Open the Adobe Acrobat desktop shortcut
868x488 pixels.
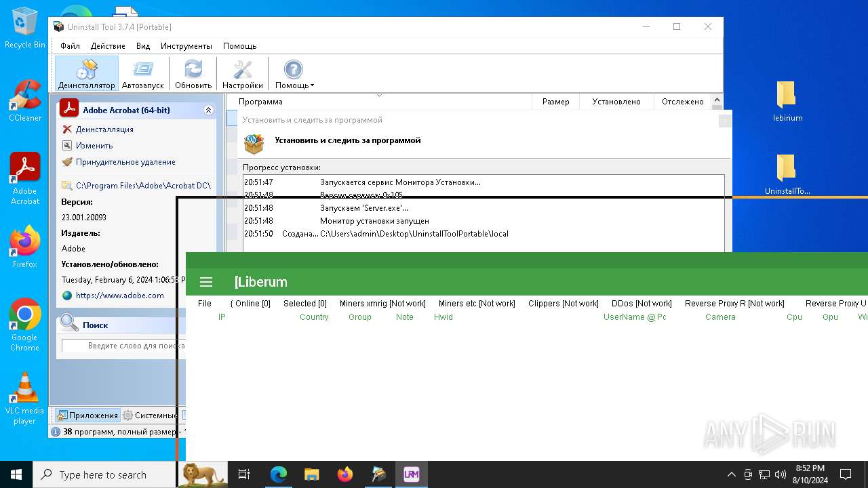point(25,178)
